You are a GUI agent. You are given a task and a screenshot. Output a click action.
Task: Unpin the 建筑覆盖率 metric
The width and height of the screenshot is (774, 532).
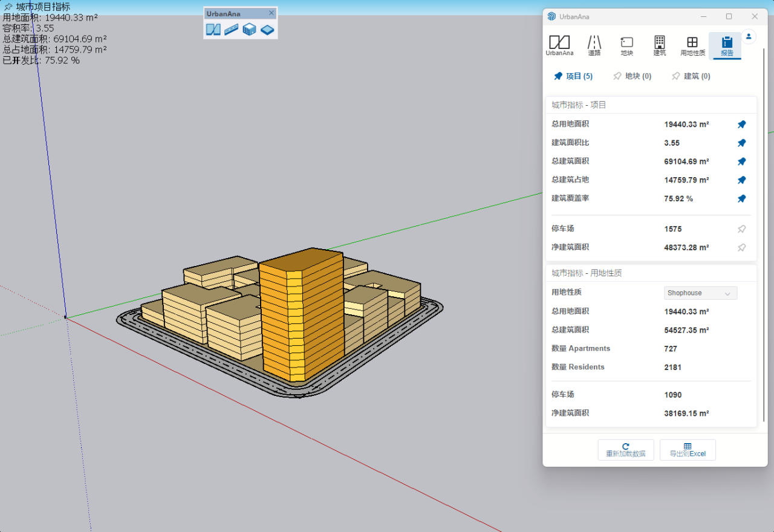741,199
